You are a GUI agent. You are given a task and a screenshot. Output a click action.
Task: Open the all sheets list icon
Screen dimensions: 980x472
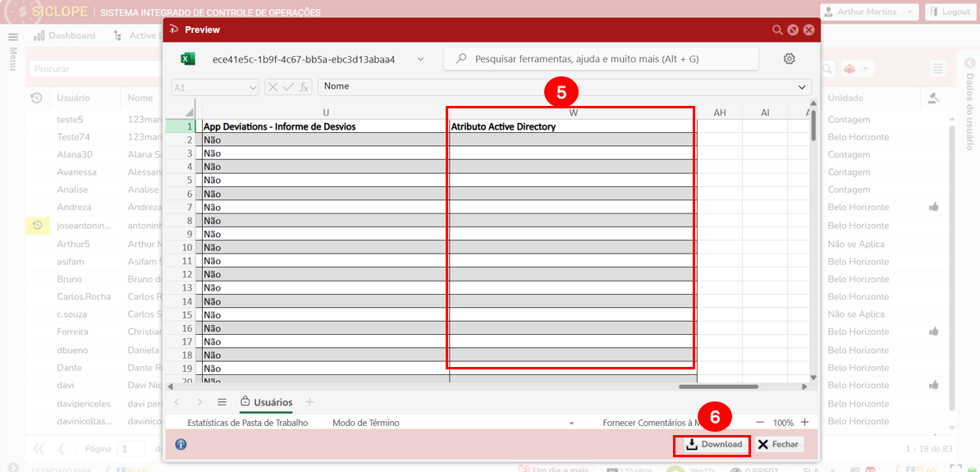click(222, 402)
